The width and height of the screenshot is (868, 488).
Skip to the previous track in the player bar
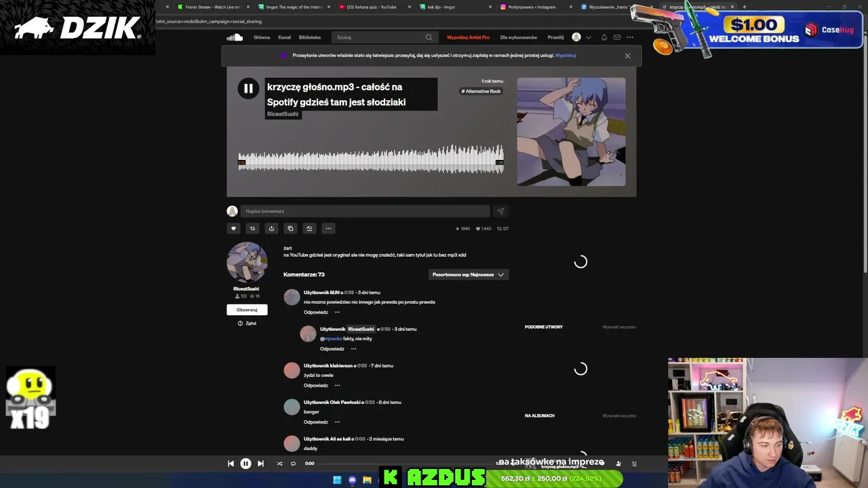pyautogui.click(x=231, y=464)
